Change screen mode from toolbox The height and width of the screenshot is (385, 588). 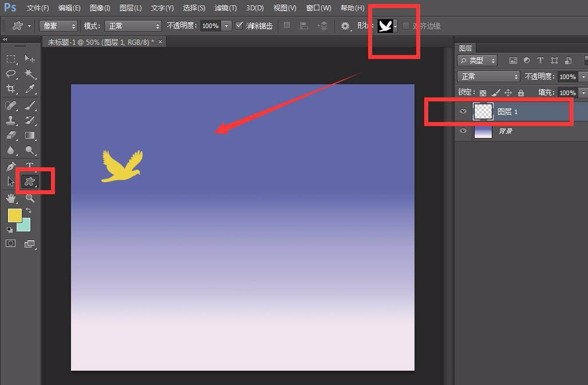30,244
